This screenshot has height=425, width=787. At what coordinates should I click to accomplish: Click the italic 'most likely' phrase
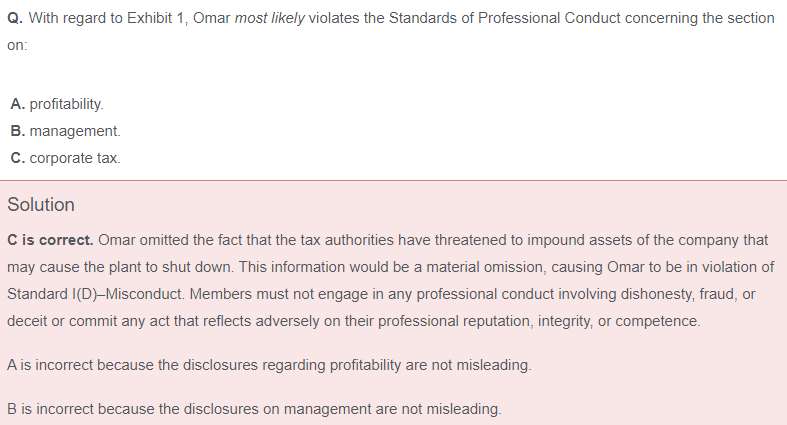point(270,18)
